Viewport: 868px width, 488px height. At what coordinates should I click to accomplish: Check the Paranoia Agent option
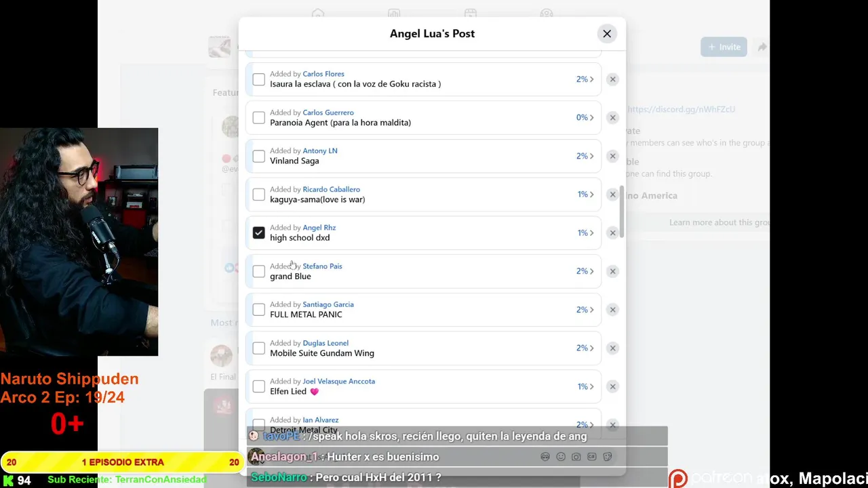point(258,118)
